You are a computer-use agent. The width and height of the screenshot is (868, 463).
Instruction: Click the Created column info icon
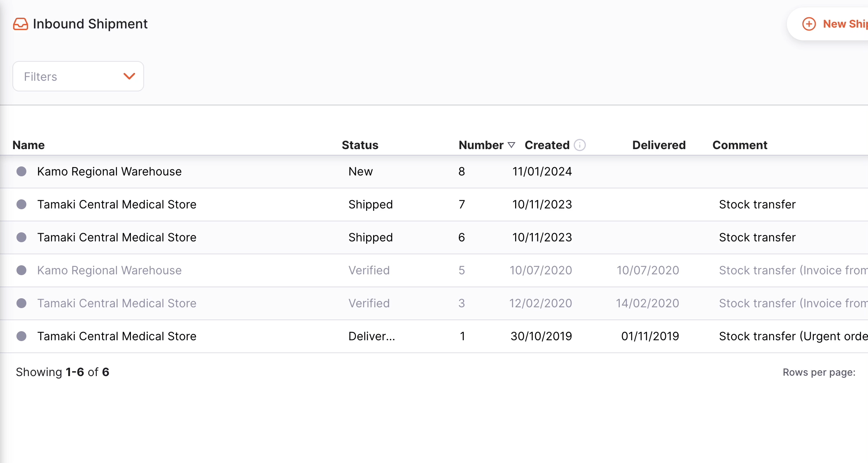pyautogui.click(x=580, y=145)
